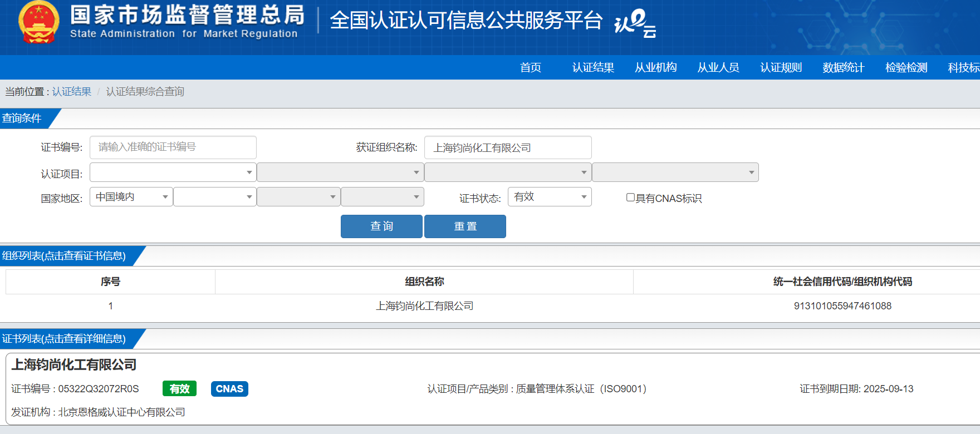
Task: Open the 证书状态 dropdown showing 有效
Action: (x=550, y=197)
